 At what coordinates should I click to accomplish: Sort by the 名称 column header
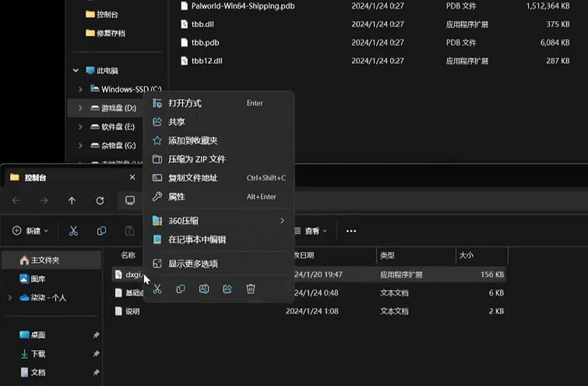(128, 255)
